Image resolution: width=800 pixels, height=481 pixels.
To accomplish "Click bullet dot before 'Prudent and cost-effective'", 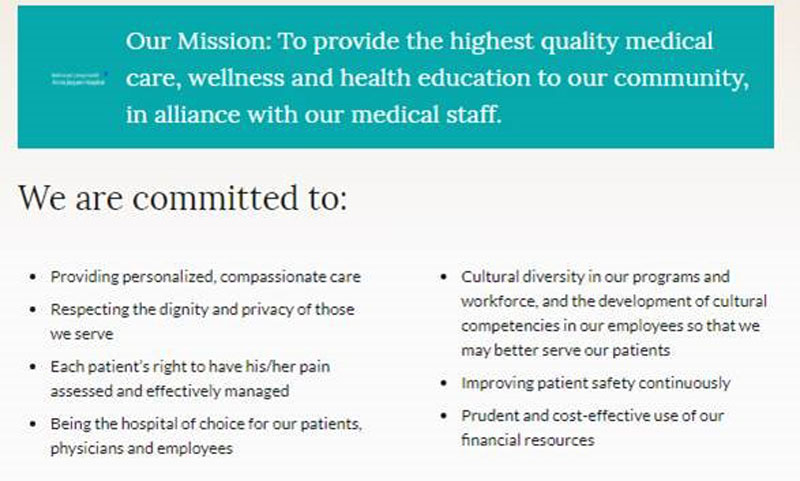I will click(x=444, y=416).
